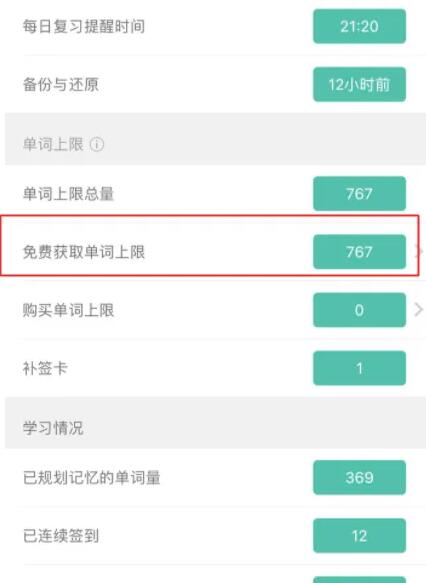Tap the 学习情况 section header
Image resolution: width=426 pixels, height=583 pixels.
tap(53, 428)
